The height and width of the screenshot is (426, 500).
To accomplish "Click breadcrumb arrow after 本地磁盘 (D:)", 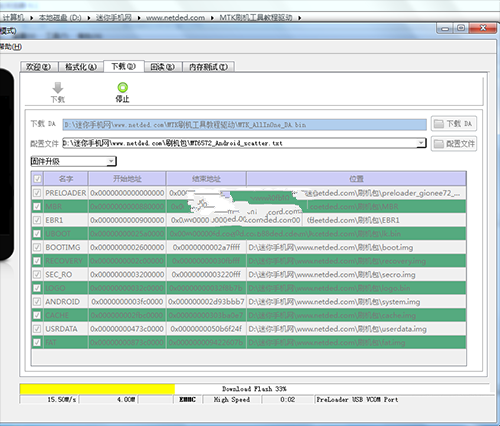I will 89,18.
